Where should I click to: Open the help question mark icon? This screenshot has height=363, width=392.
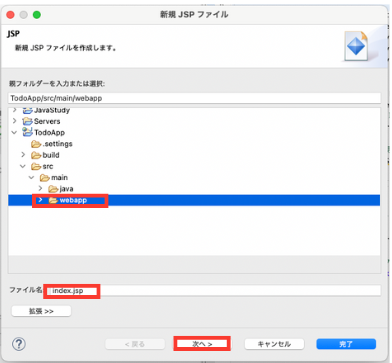[x=19, y=344]
